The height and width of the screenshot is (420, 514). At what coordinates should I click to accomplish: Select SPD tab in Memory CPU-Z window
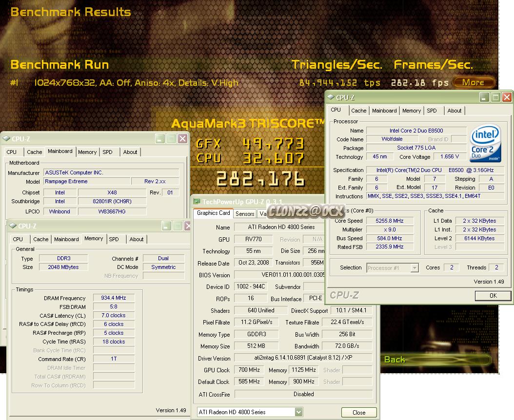pos(114,239)
